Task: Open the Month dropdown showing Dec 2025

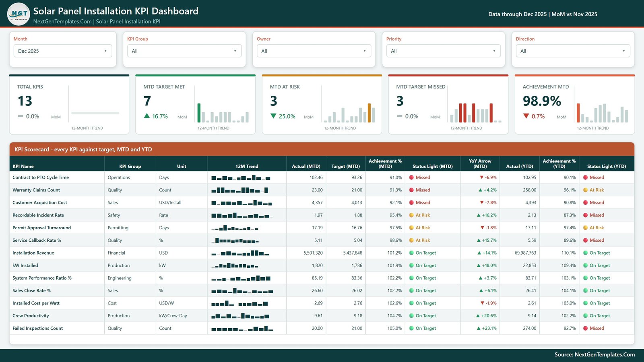Action: pos(63,51)
